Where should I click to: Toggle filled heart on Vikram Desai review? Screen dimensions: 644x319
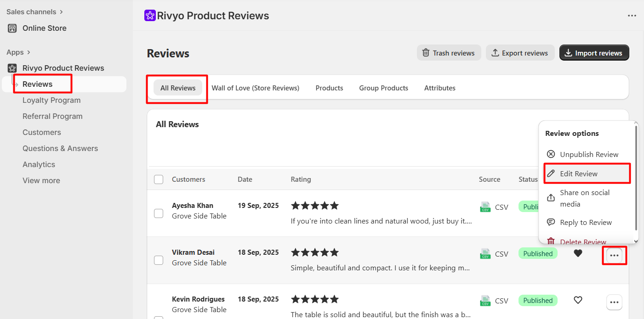click(578, 253)
